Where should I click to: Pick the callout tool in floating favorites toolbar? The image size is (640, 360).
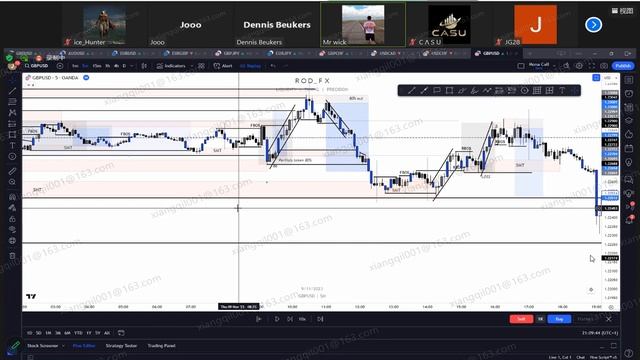pyautogui.click(x=436, y=91)
